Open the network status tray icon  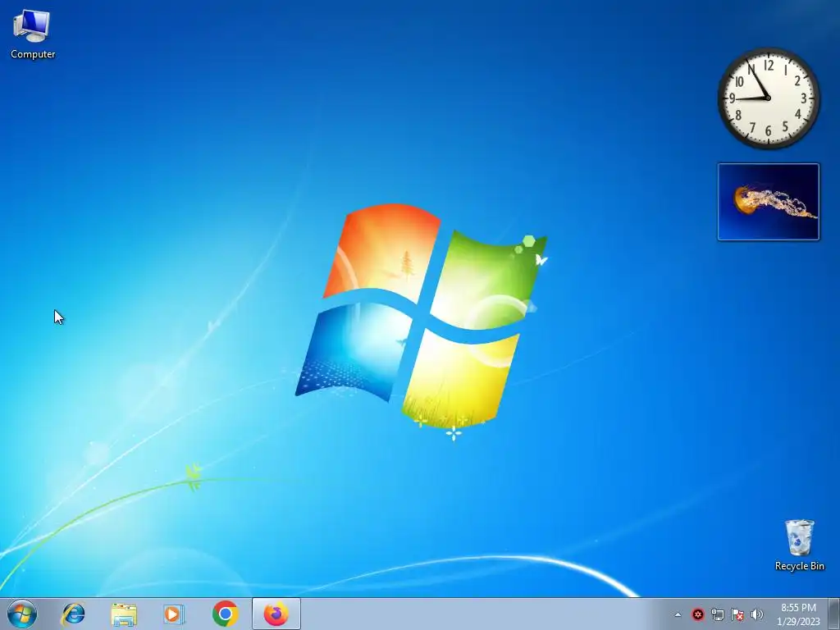pyautogui.click(x=717, y=614)
